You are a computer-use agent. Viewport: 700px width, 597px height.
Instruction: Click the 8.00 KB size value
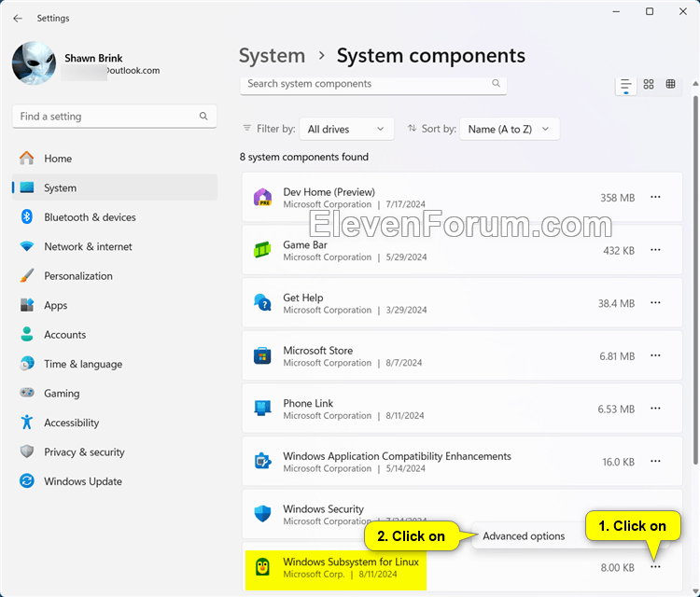618,567
